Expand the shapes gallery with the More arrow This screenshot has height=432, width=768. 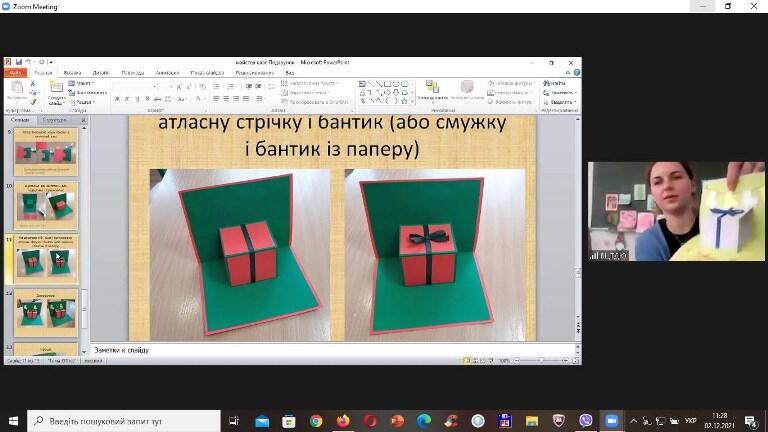(x=412, y=101)
